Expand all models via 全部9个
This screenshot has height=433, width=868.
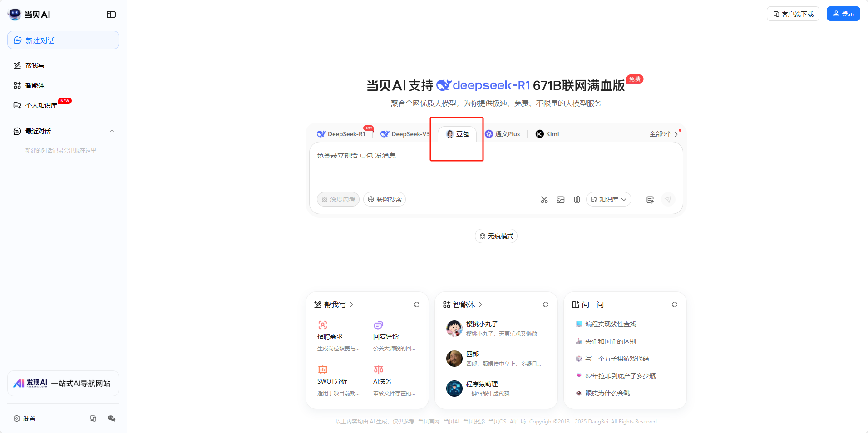664,134
